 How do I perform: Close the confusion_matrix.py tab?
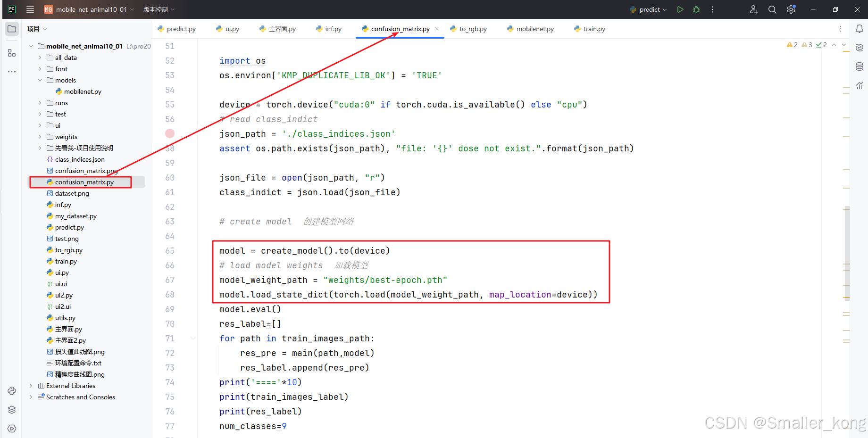(x=437, y=29)
